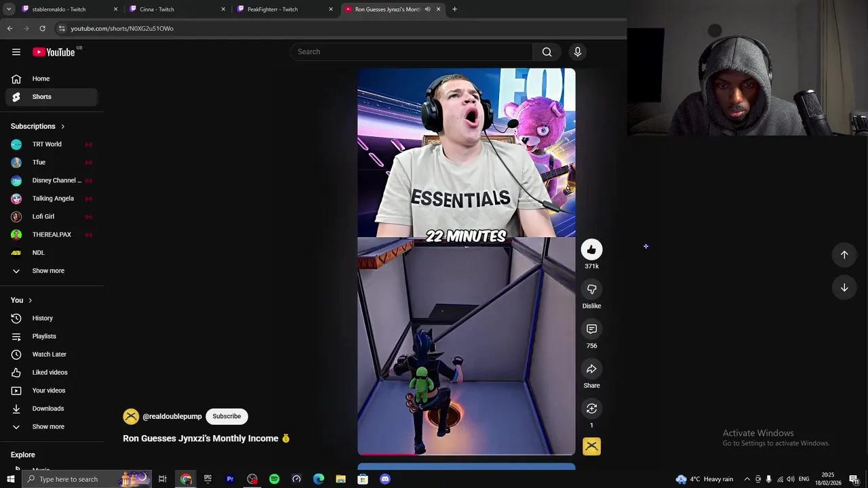This screenshot has width=868, height=488.
Task: Expand the Subscriptions section
Action: point(38,126)
